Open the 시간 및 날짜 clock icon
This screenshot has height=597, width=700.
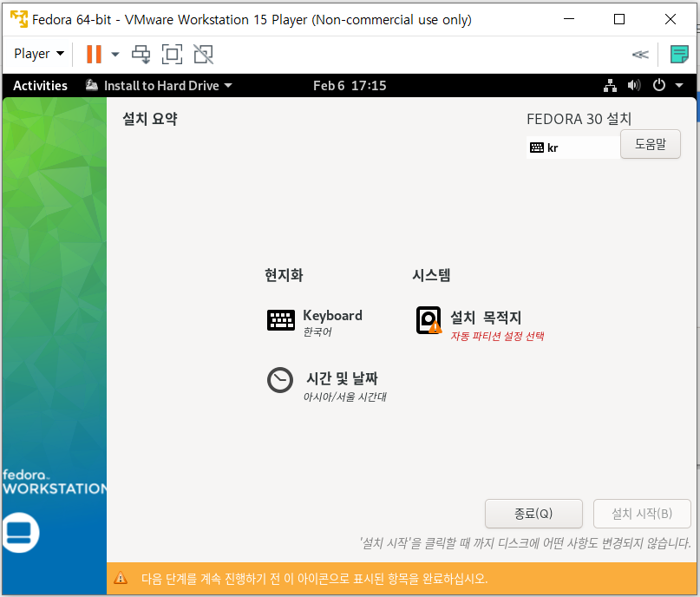pyautogui.click(x=280, y=380)
